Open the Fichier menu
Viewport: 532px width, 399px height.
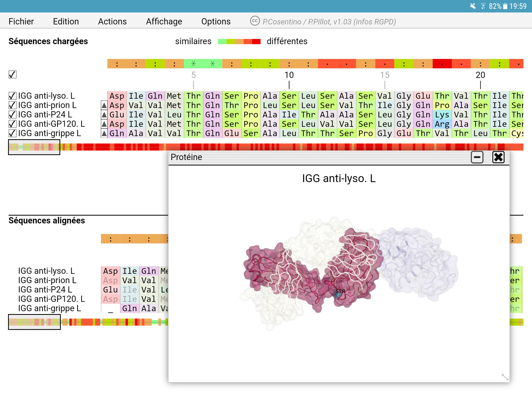(x=21, y=21)
